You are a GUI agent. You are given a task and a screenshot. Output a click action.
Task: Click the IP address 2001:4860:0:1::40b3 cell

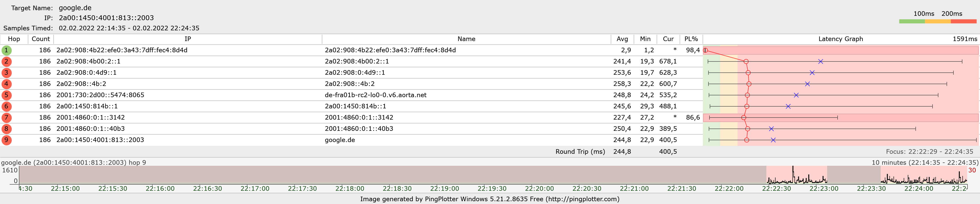[91, 129]
